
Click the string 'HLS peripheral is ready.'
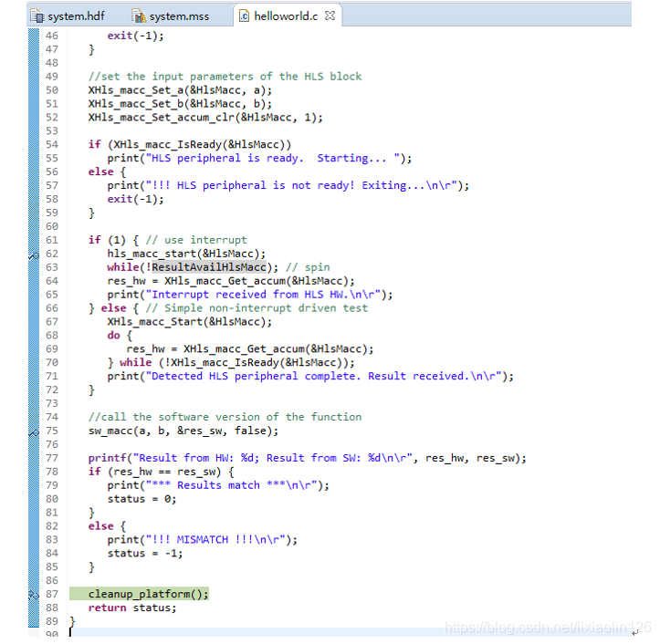pyautogui.click(x=227, y=158)
